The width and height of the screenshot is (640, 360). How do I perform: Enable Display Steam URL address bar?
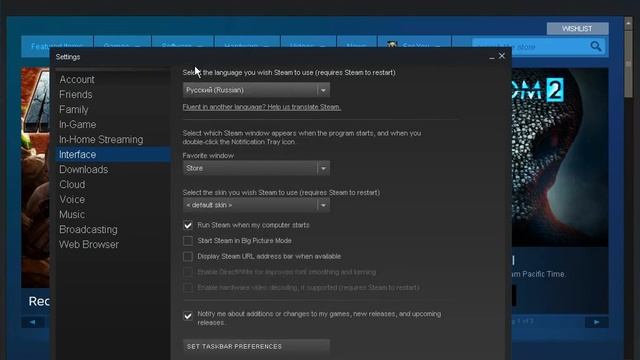pyautogui.click(x=188, y=256)
